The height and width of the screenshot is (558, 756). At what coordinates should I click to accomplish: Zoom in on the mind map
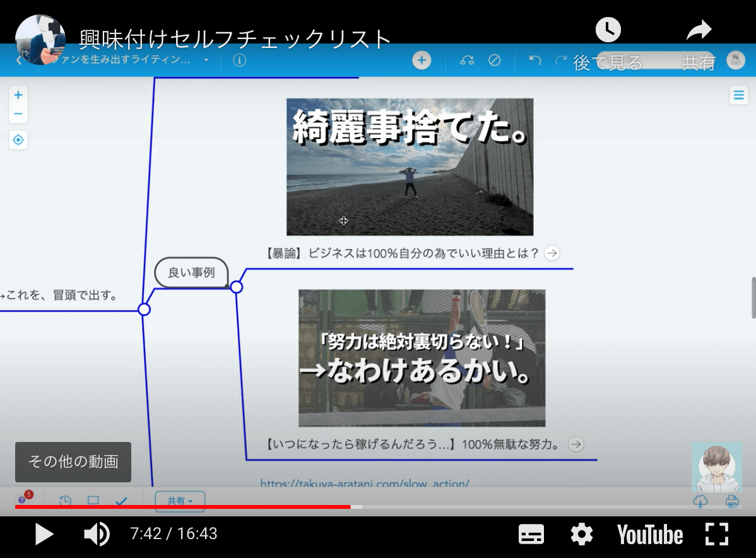coord(18,95)
